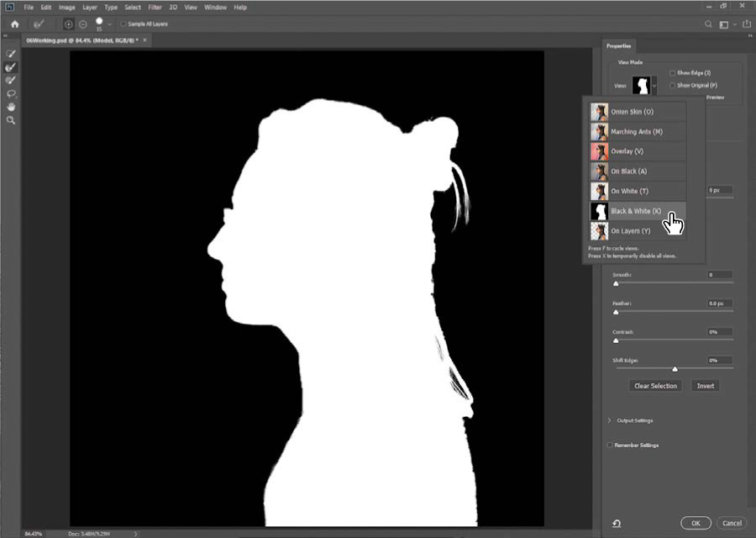This screenshot has width=756, height=538.
Task: Click the Shift Edge slider handle
Action: (675, 369)
